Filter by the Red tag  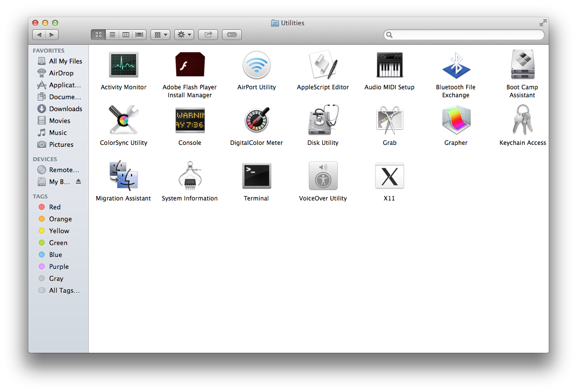coord(59,207)
